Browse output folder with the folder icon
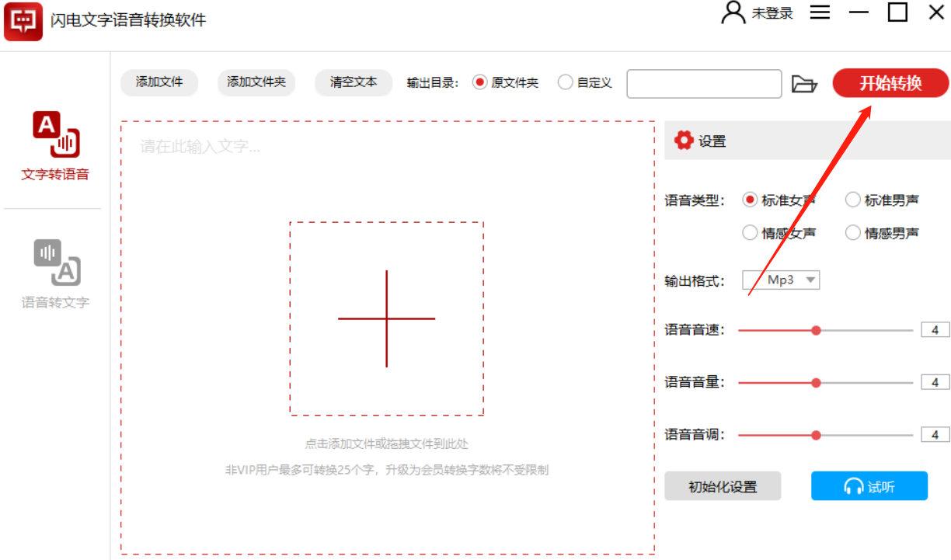This screenshot has width=951, height=560. pos(804,84)
